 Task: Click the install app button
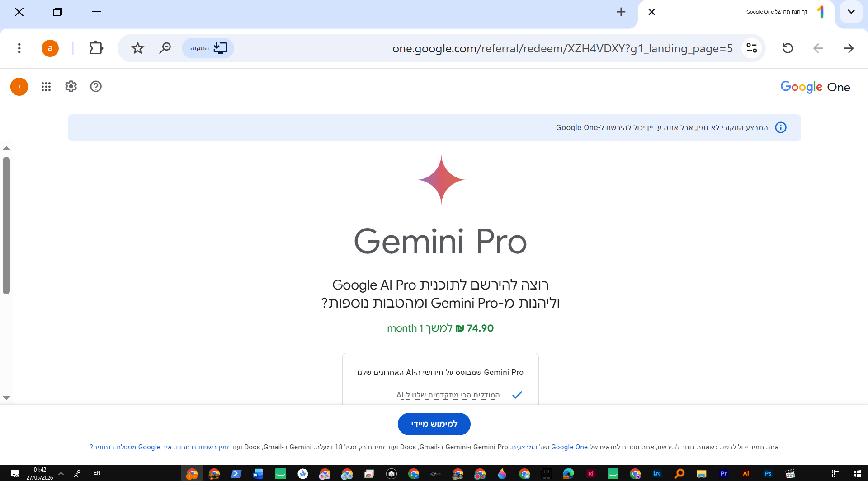[208, 48]
